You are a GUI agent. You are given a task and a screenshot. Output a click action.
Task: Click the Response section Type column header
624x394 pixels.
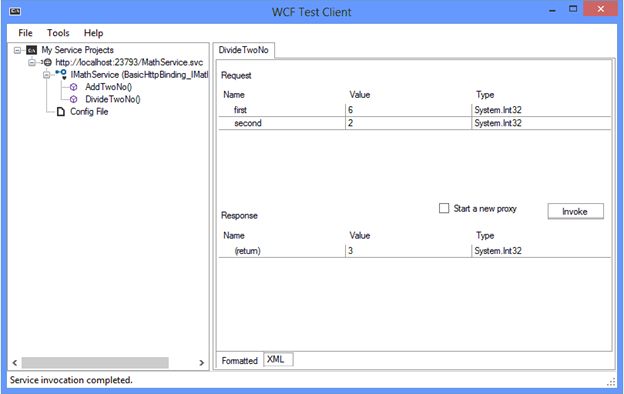click(x=485, y=236)
